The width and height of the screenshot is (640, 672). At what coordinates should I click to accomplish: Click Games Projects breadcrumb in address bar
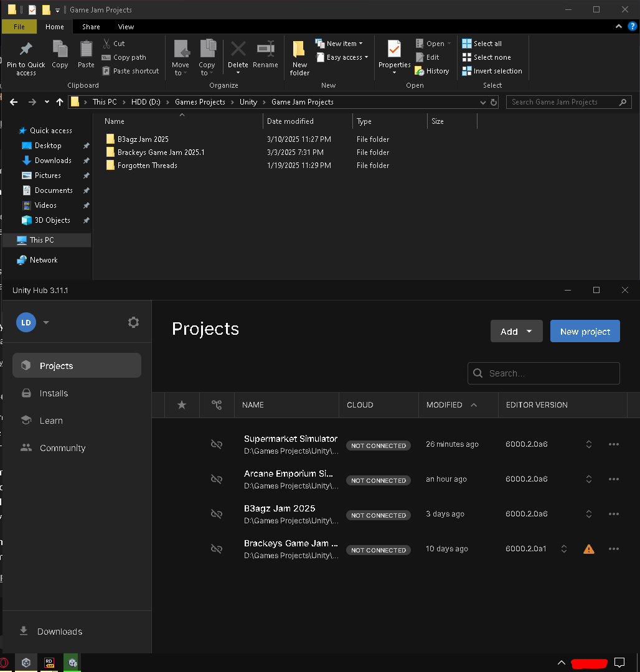[200, 102]
